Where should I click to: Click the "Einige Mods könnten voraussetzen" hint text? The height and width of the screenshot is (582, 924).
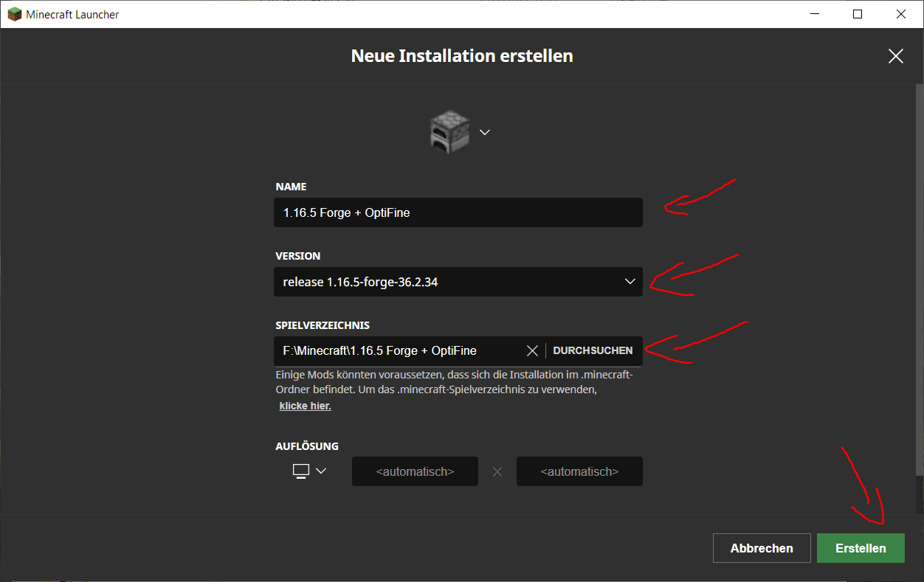pyautogui.click(x=454, y=382)
